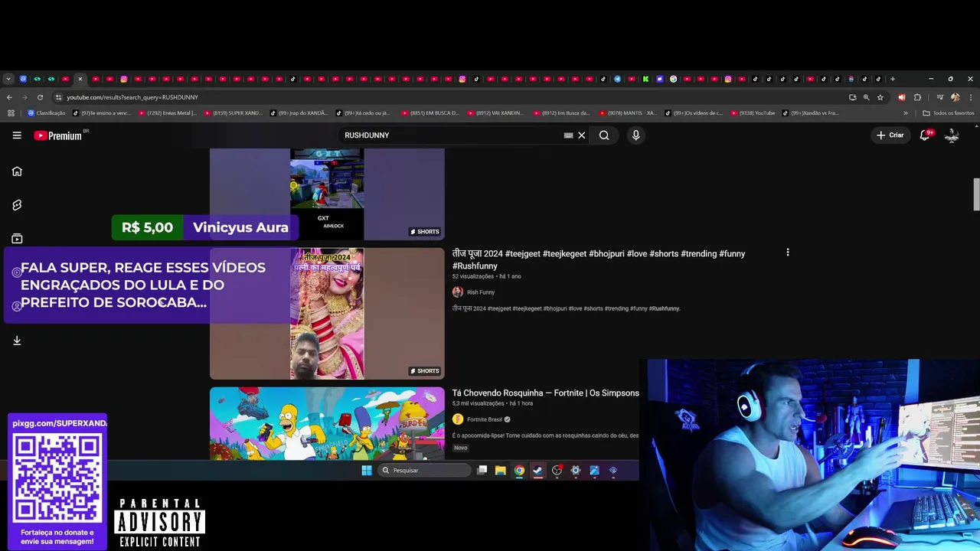Image resolution: width=980 pixels, height=551 pixels.
Task: Open the tab search dropdown arrow
Action: click(8, 79)
